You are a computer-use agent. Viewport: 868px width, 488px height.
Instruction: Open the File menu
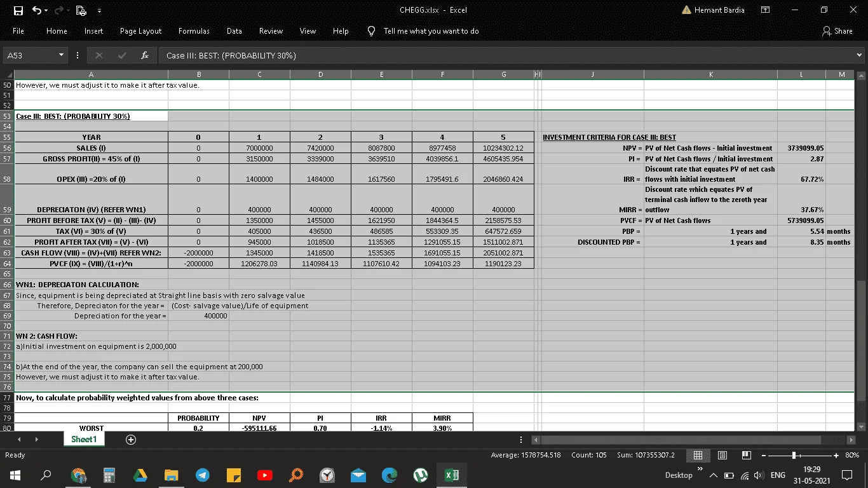[x=18, y=31]
